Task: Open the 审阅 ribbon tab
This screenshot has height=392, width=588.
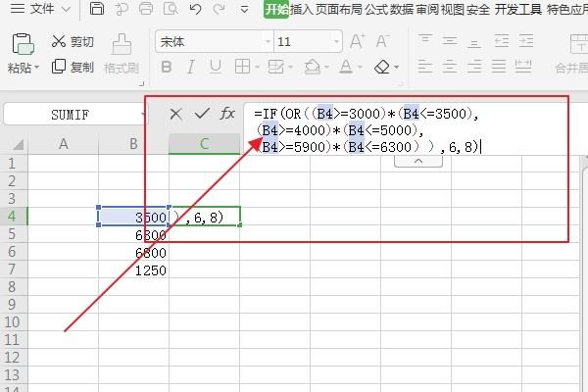Action: tap(427, 9)
